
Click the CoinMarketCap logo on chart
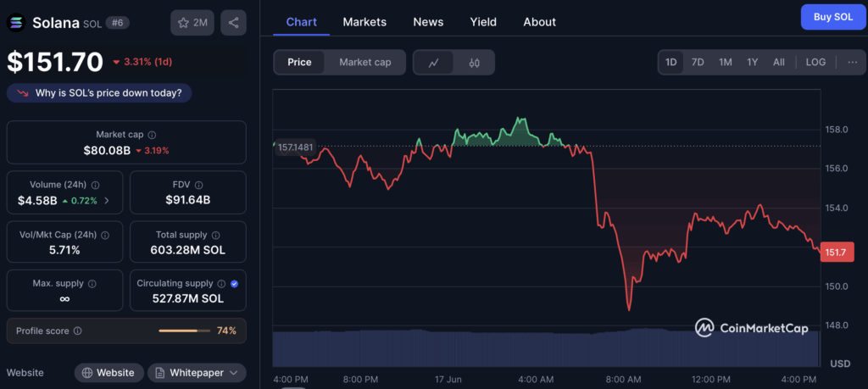click(751, 328)
